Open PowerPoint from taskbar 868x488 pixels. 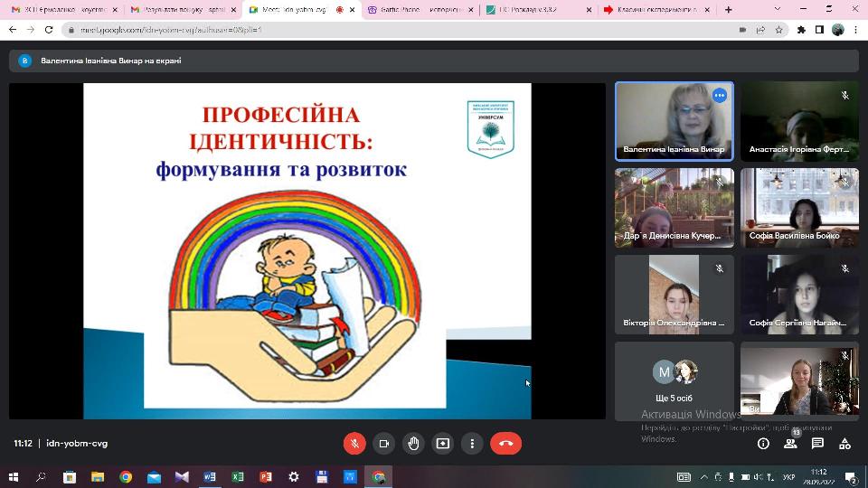coord(266,477)
